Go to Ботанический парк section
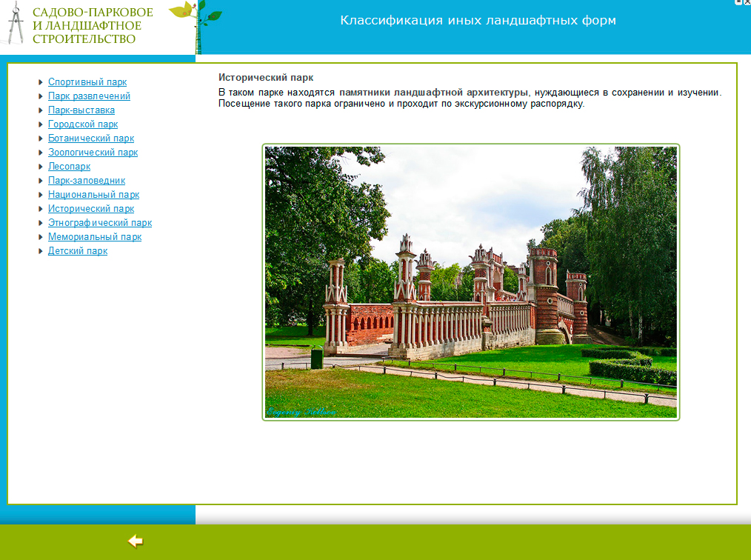 [x=91, y=139]
